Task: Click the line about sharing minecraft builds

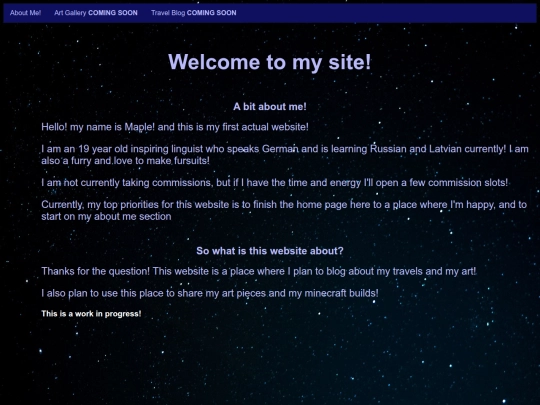Action: pyautogui.click(x=210, y=293)
